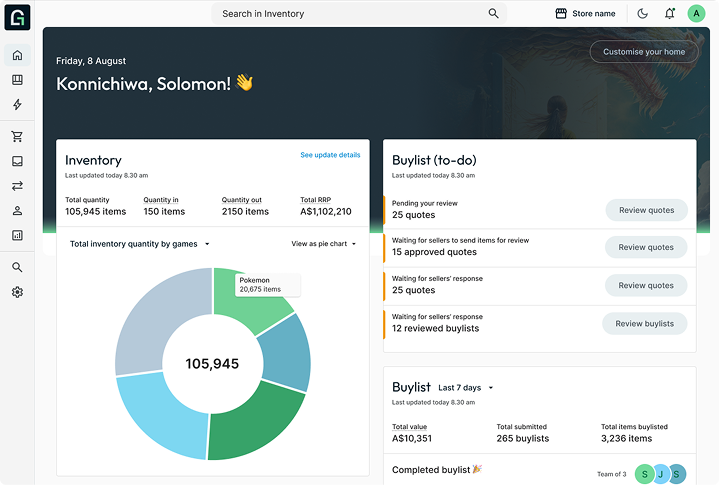Click the home icon in sidebar
The width and height of the screenshot is (719, 485).
pyautogui.click(x=17, y=55)
